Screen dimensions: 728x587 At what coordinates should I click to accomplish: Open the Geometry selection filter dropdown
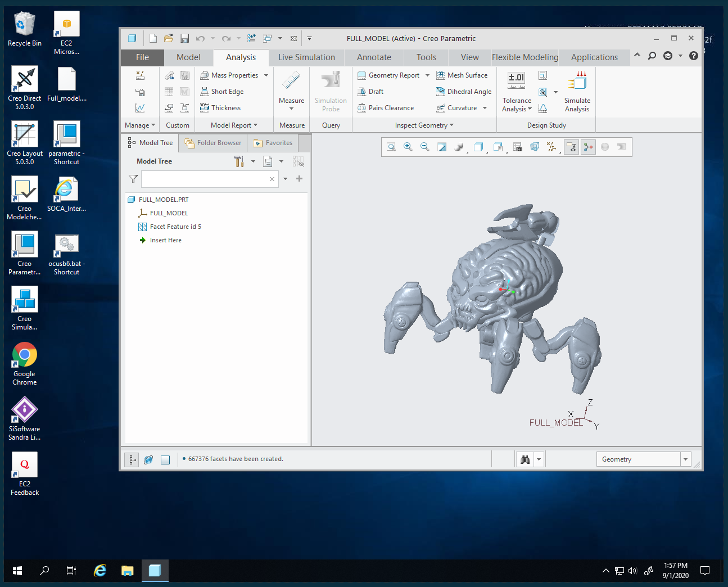click(685, 459)
